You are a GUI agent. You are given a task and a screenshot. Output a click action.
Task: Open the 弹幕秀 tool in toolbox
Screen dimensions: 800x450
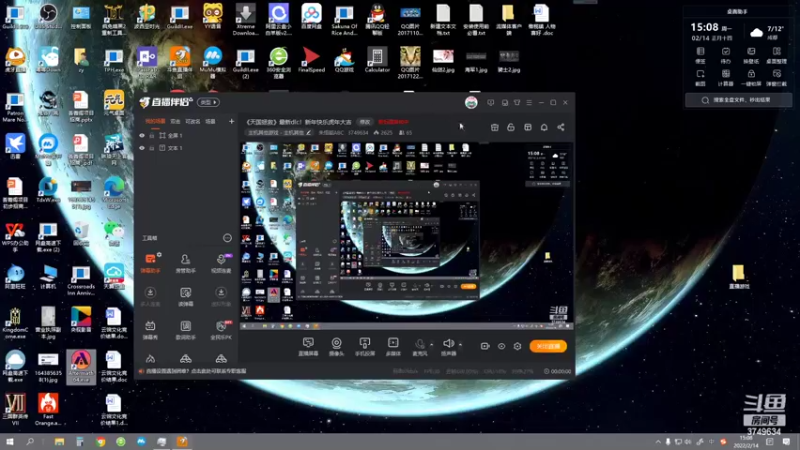(x=150, y=330)
